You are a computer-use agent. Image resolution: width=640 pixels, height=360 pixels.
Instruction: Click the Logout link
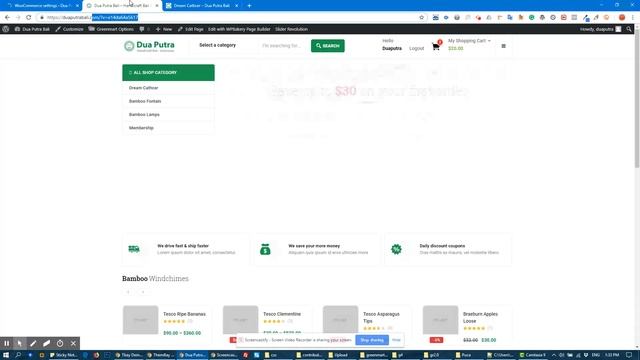pos(417,49)
